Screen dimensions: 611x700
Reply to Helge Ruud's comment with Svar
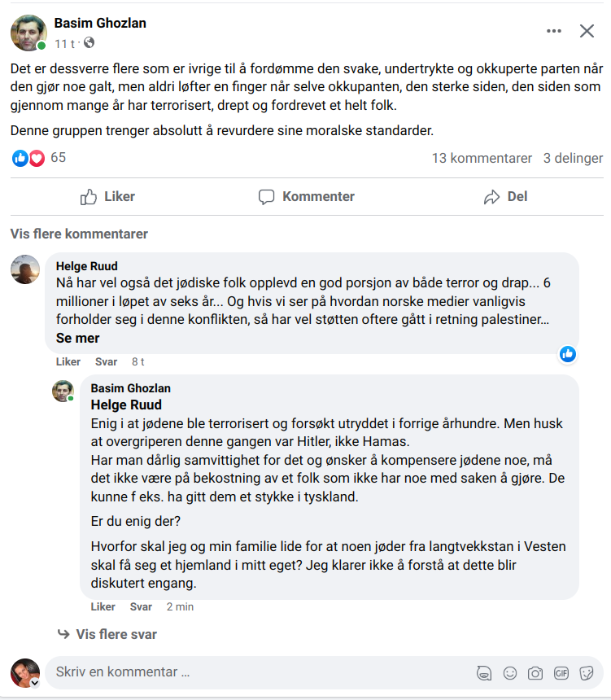(107, 361)
